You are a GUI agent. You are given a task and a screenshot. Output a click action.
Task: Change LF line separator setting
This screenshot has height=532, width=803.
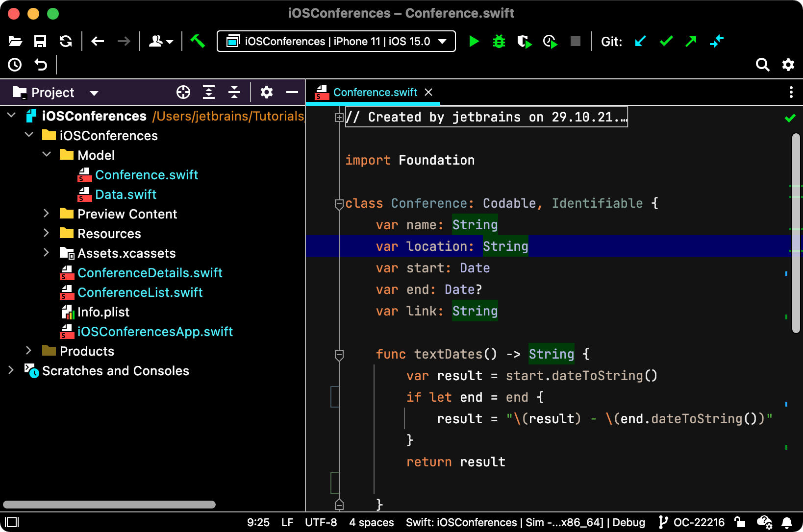pyautogui.click(x=287, y=522)
